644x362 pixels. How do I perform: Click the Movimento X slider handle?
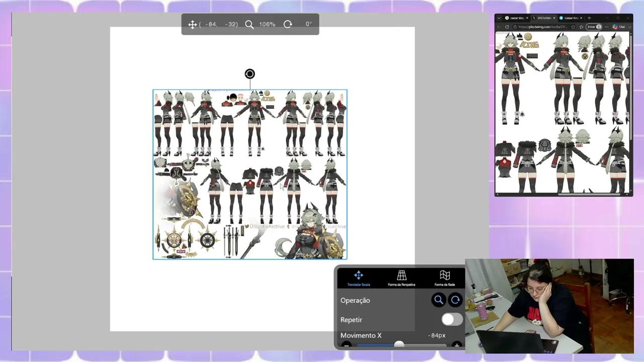tap(399, 344)
